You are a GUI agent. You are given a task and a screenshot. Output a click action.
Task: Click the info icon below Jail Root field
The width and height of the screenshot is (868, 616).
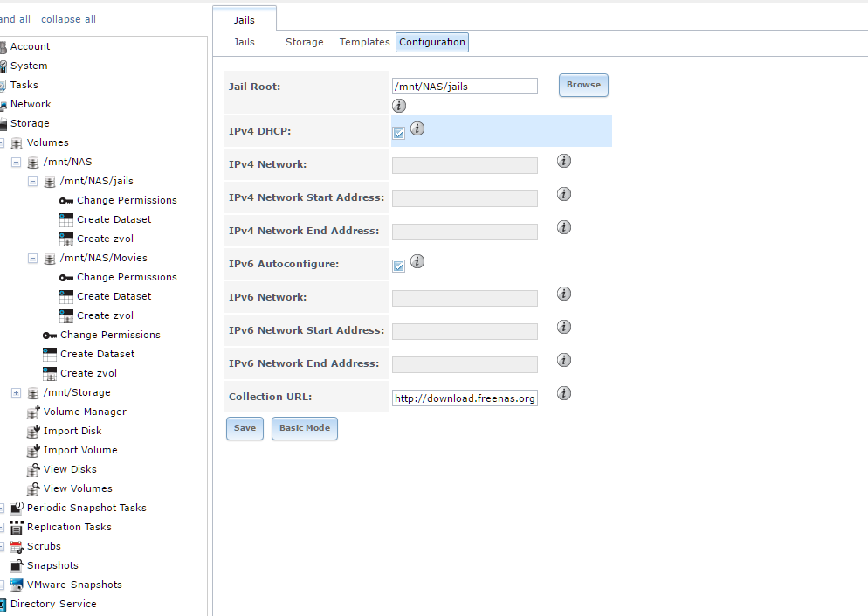399,106
